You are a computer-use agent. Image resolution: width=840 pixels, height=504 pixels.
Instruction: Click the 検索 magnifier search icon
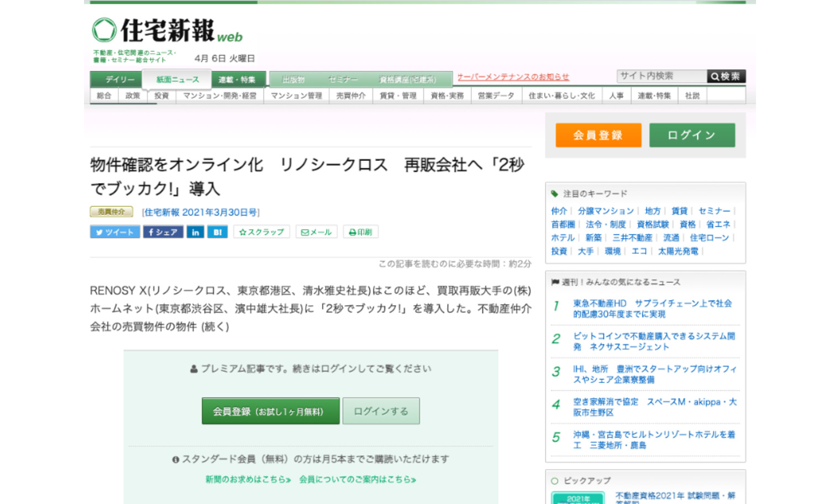726,76
